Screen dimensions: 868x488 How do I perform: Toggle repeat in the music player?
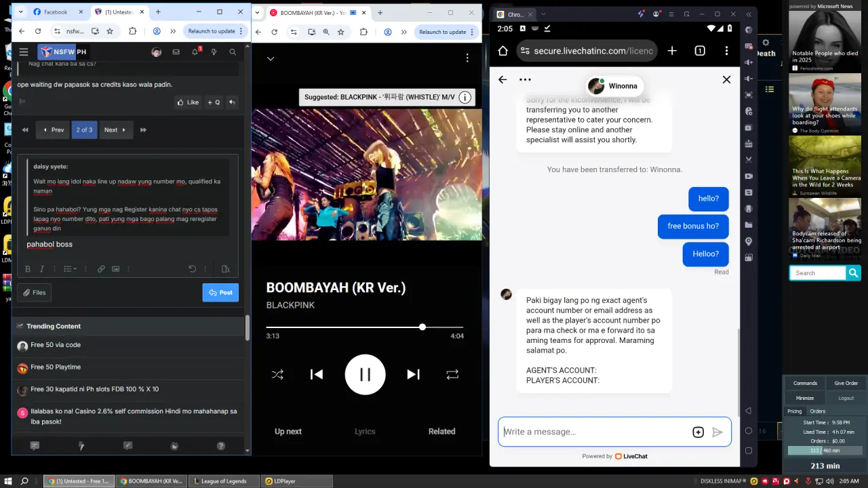click(452, 374)
